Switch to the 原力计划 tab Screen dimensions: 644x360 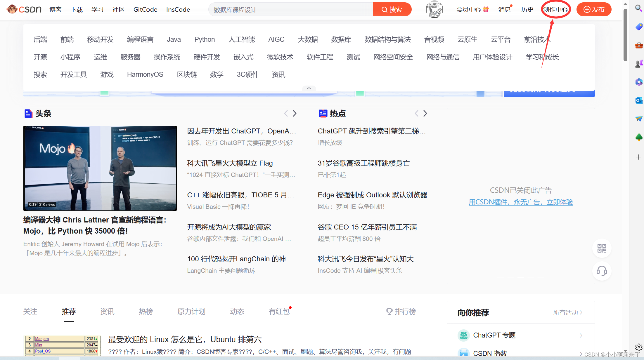pos(191,312)
